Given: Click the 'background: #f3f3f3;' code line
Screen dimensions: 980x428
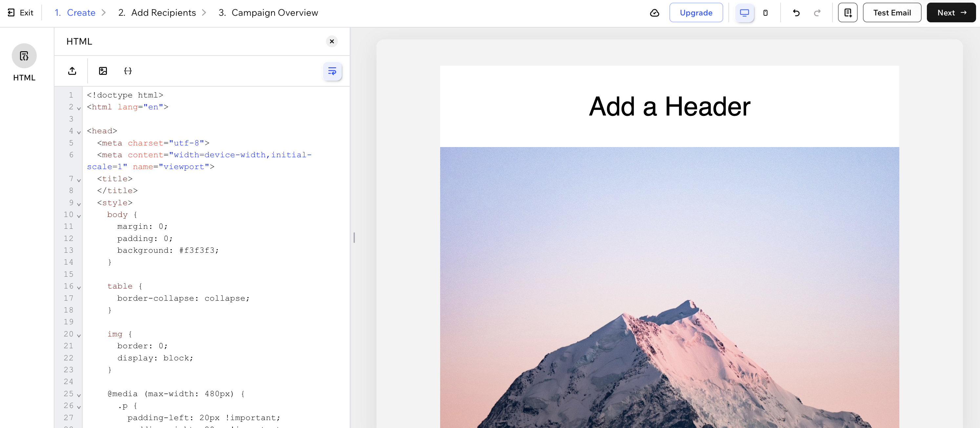Looking at the screenshot, I should [168, 250].
